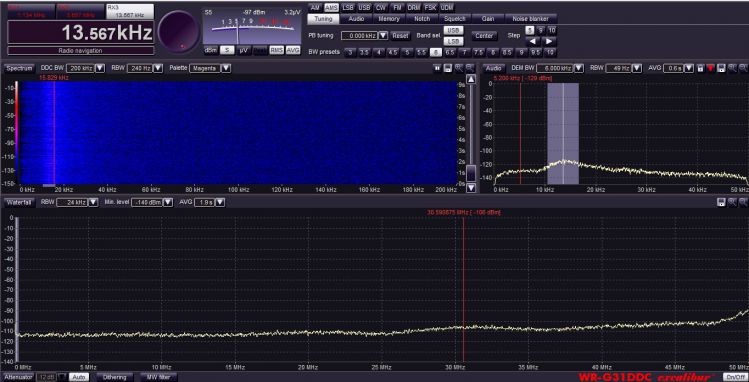Zoom out on the wideband spectrum panel

(743, 202)
